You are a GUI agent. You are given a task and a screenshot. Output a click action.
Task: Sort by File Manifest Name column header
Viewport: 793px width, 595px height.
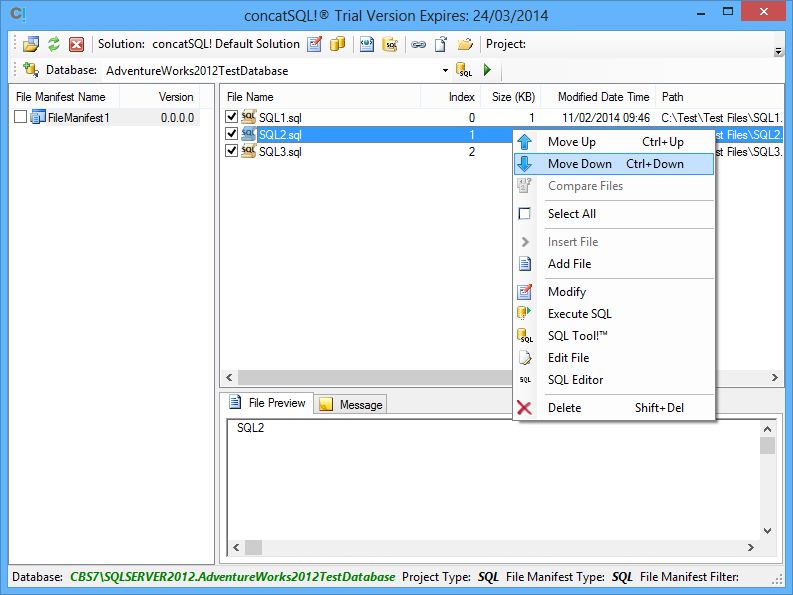click(x=65, y=97)
